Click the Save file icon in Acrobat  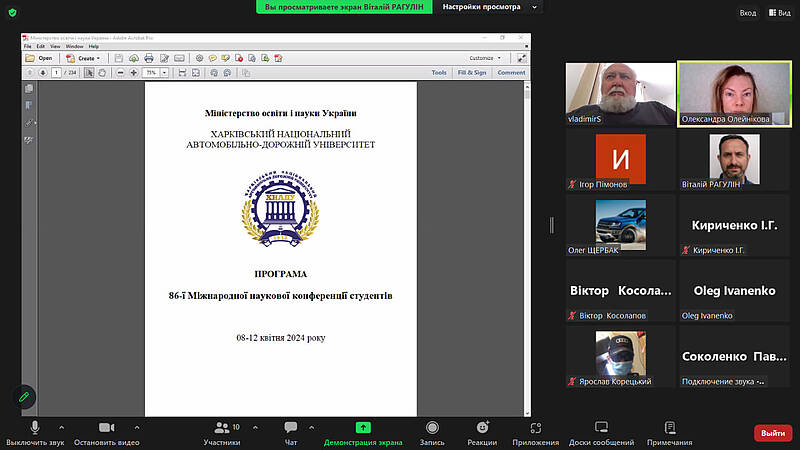118,58
